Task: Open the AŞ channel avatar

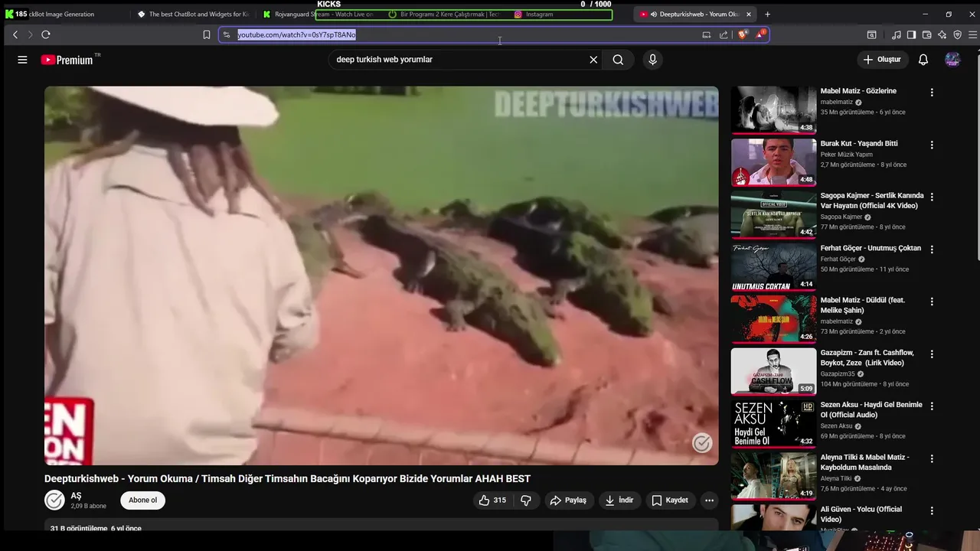Action: [54, 500]
